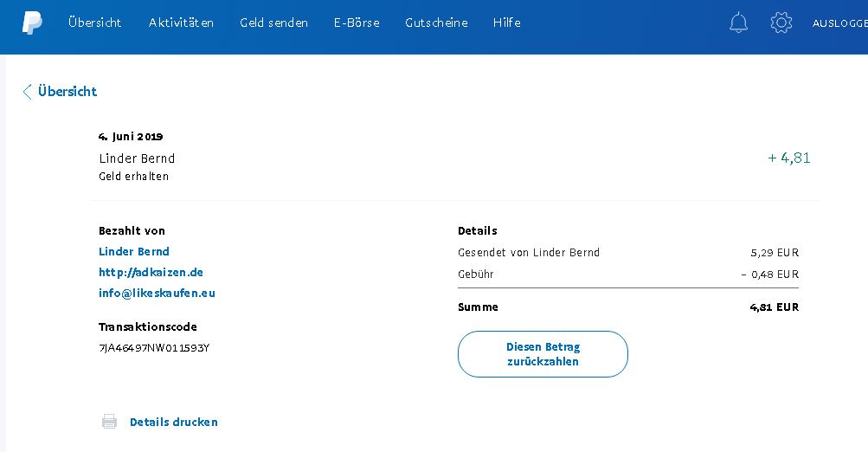Click the info@likeskaufen.eu email link
The width and height of the screenshot is (868, 452).
pos(157,294)
